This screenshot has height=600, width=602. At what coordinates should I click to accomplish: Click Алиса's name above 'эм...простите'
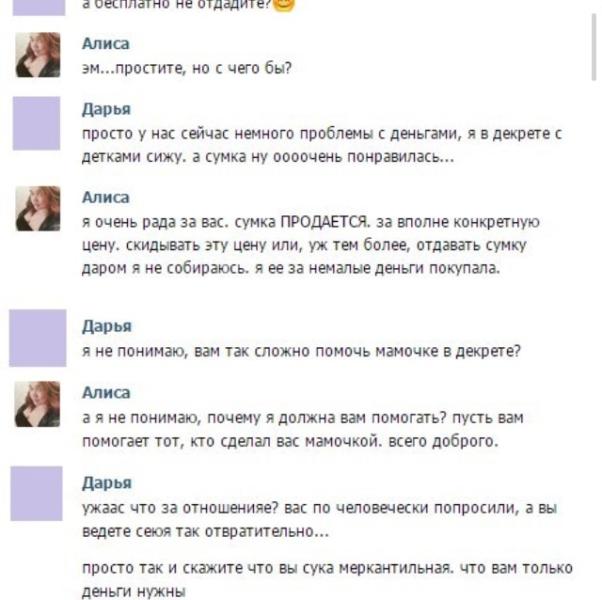point(106,43)
